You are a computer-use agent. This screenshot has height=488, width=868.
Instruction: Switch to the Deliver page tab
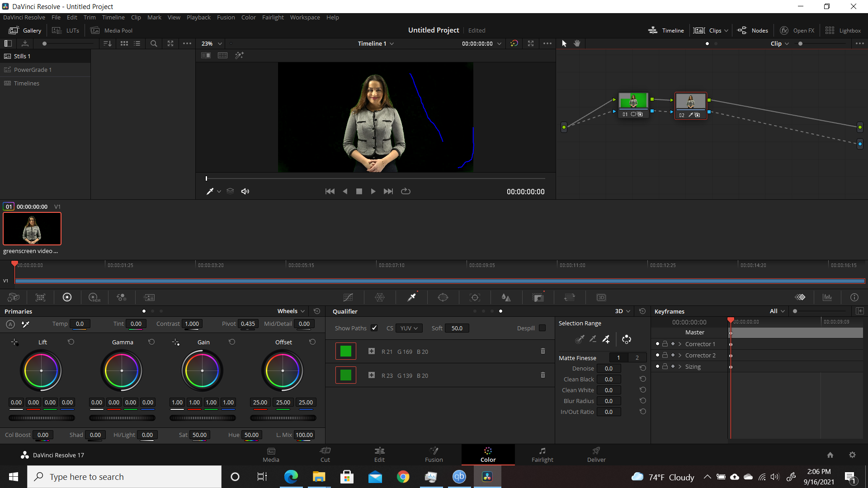[x=596, y=455]
